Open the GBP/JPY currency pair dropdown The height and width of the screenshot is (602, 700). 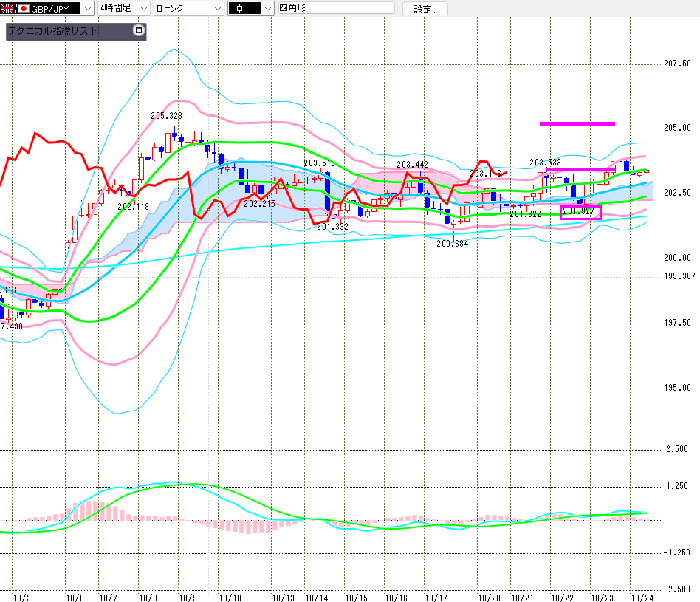coord(86,9)
